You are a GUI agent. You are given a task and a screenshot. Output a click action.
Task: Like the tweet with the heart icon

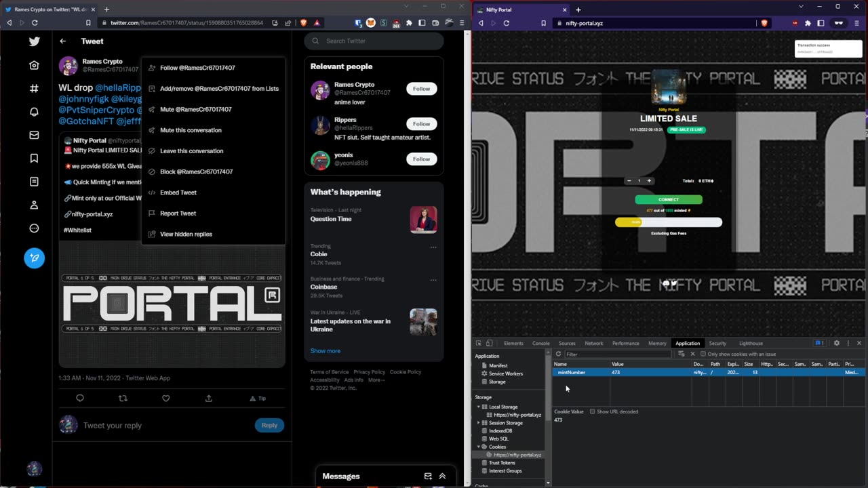[165, 399]
